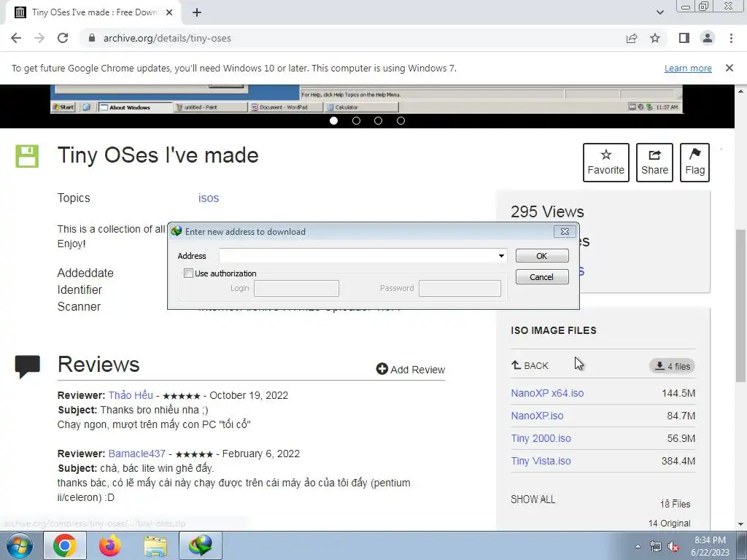Open the Chrome profile menu

pos(708,38)
